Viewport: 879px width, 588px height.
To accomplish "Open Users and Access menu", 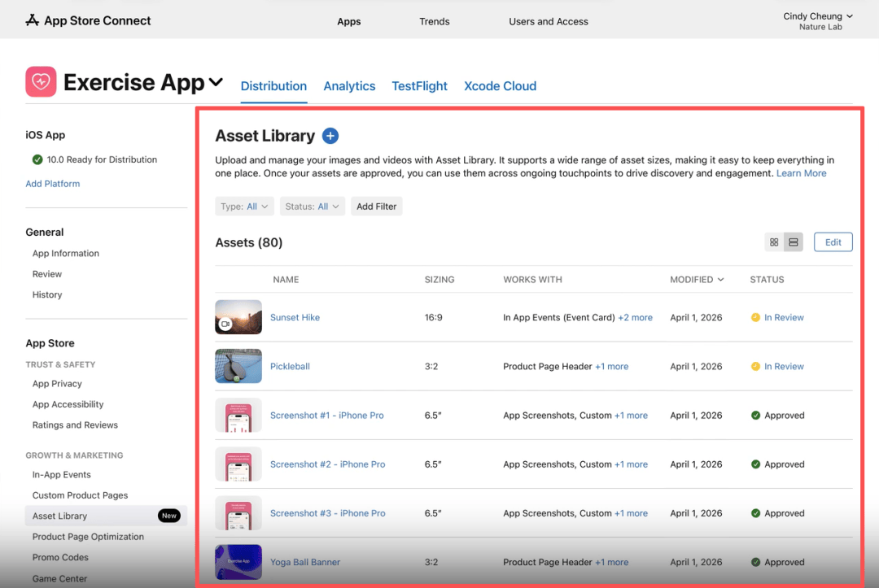I will click(549, 21).
